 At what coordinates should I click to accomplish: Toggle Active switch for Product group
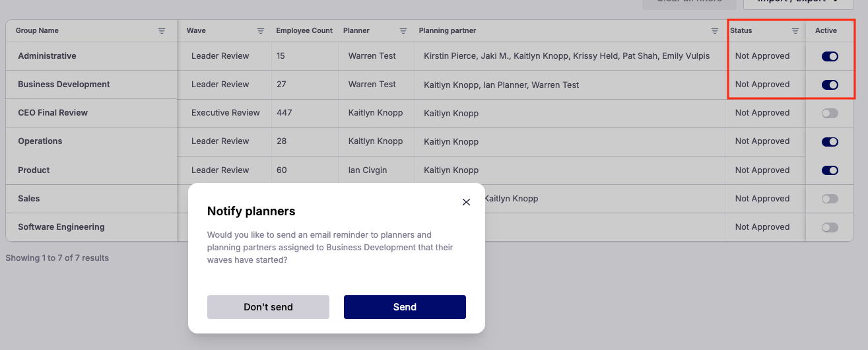pos(830,170)
